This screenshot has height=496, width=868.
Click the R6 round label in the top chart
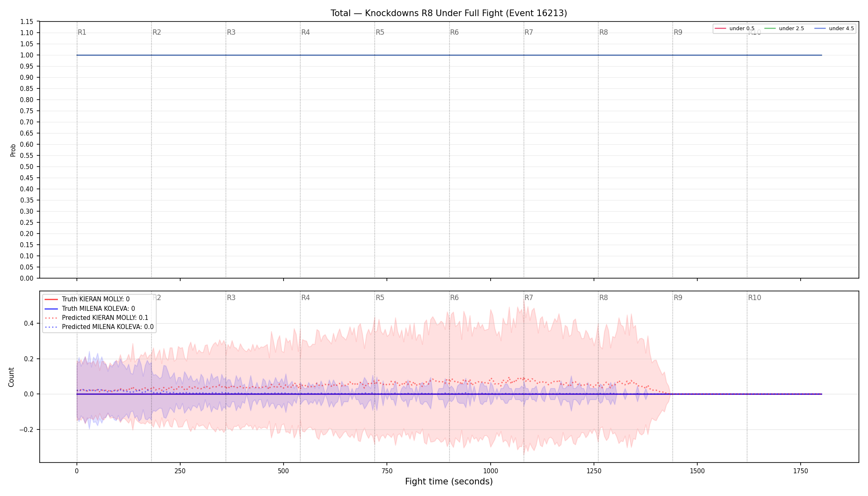click(x=454, y=32)
